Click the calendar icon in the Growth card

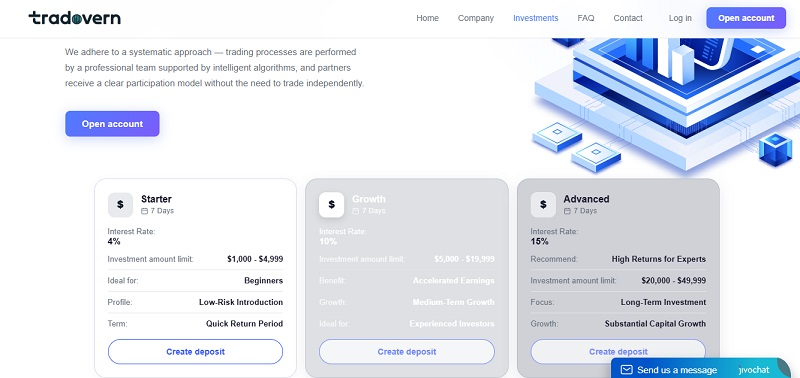(356, 211)
